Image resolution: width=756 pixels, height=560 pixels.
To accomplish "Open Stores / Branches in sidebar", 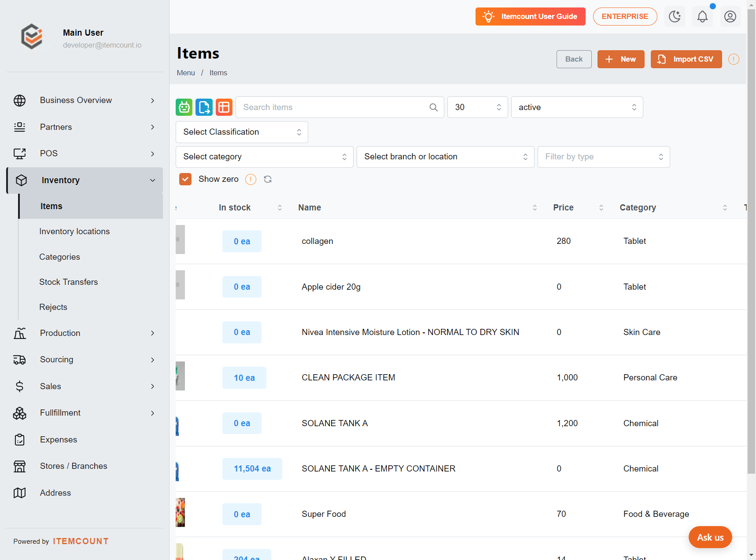I will [85, 466].
